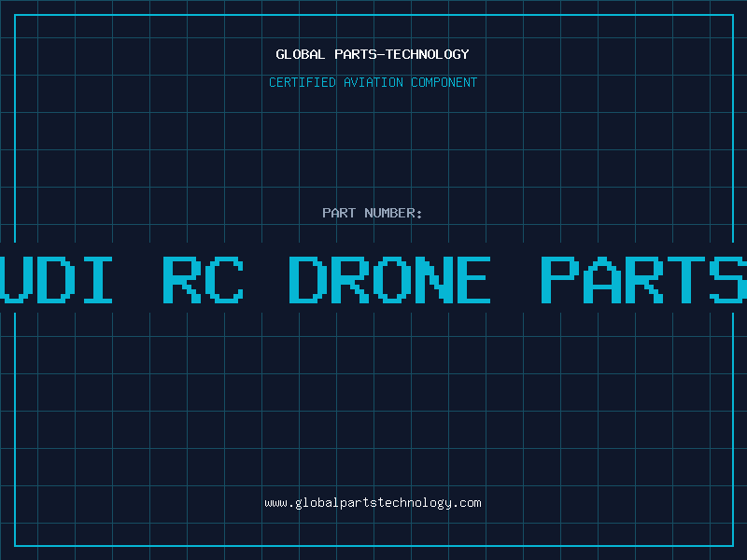Select the large word DRONE
Viewport: 747px width, 560px height.
coord(389,279)
